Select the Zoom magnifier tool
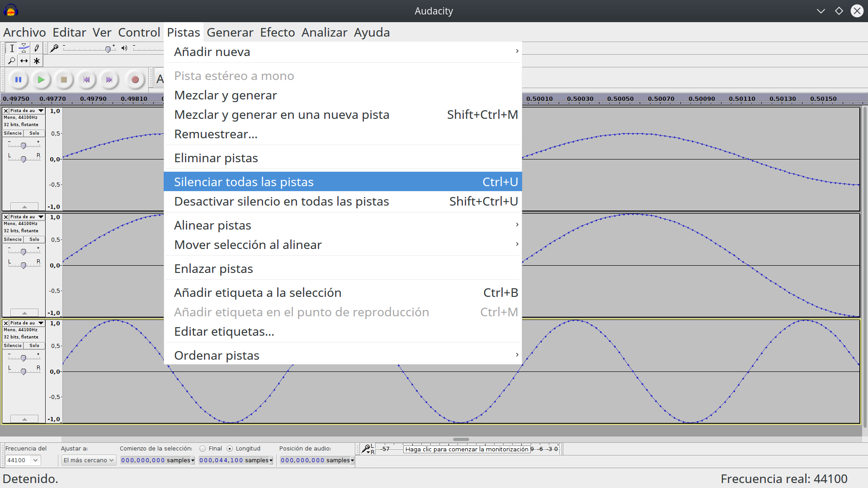868x488 pixels. (12, 61)
